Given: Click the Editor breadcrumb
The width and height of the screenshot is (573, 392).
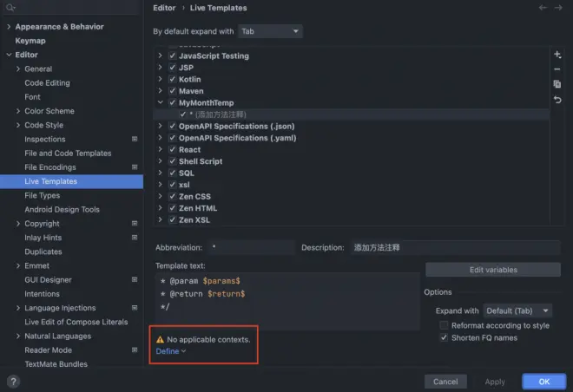Looking at the screenshot, I should pyautogui.click(x=164, y=8).
